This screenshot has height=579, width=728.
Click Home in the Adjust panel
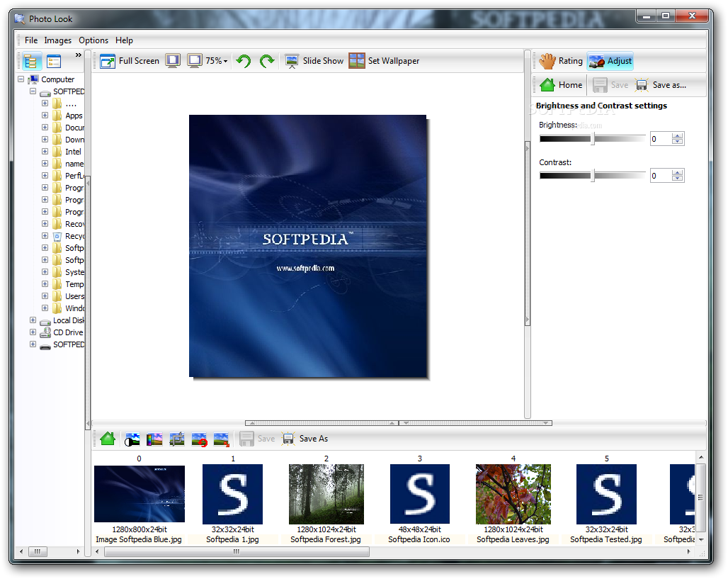click(561, 85)
